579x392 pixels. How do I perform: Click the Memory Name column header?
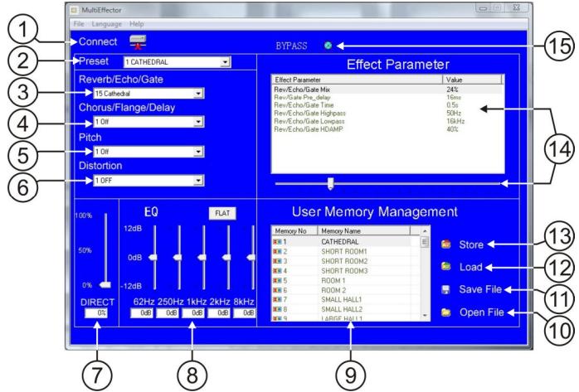point(363,231)
